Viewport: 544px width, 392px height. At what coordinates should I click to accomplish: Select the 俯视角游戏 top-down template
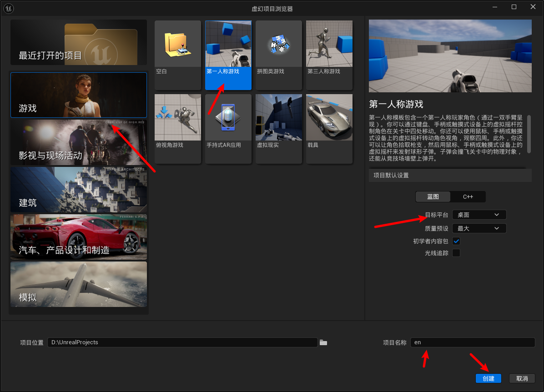click(x=178, y=129)
